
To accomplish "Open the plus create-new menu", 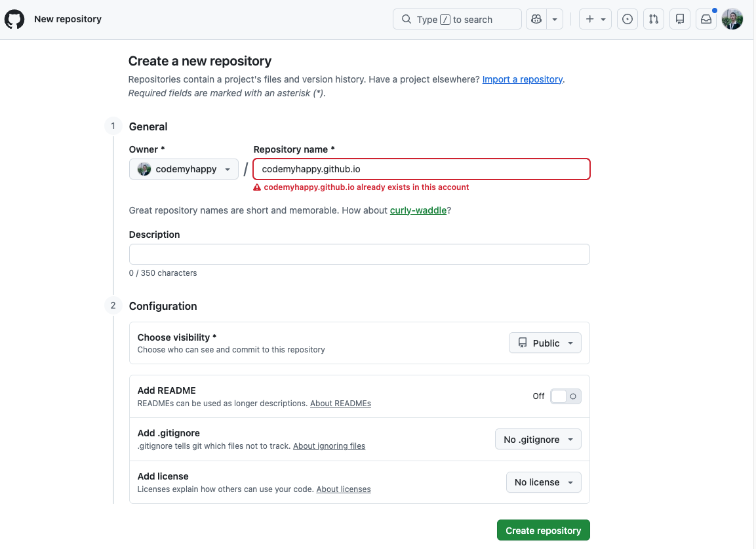I will 595,19.
